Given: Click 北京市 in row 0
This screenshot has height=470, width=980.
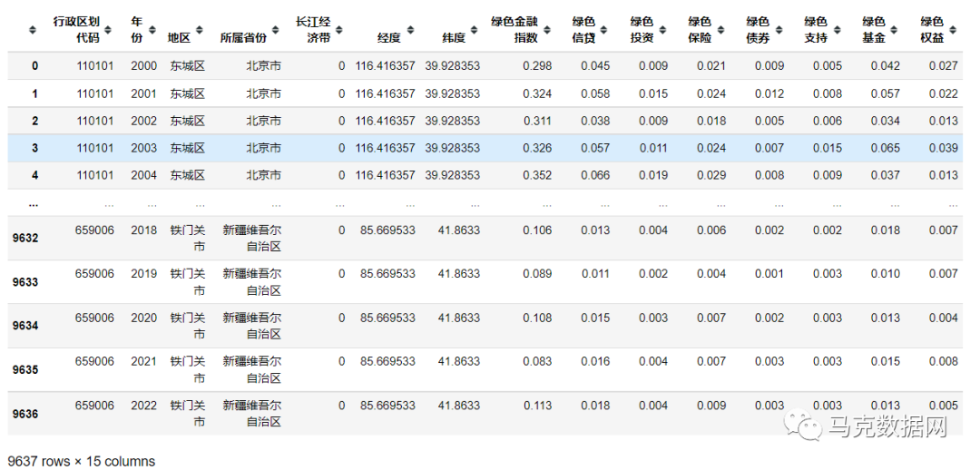Looking at the screenshot, I should (x=264, y=65).
